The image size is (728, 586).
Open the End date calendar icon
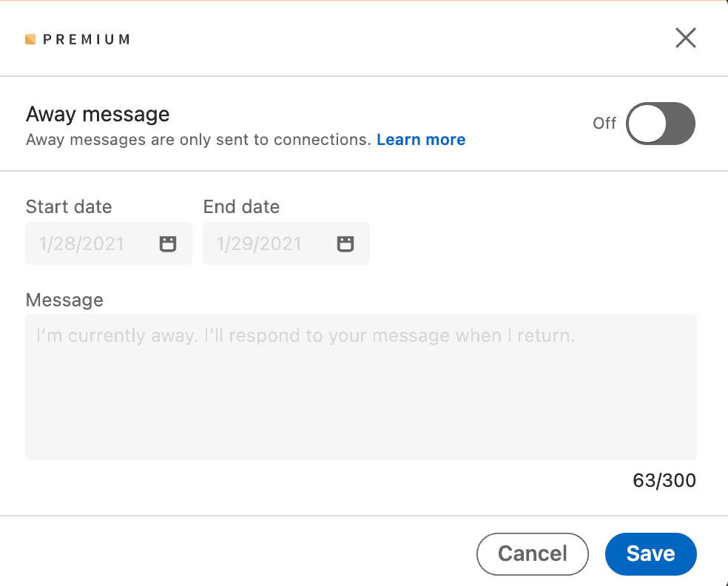click(x=346, y=244)
